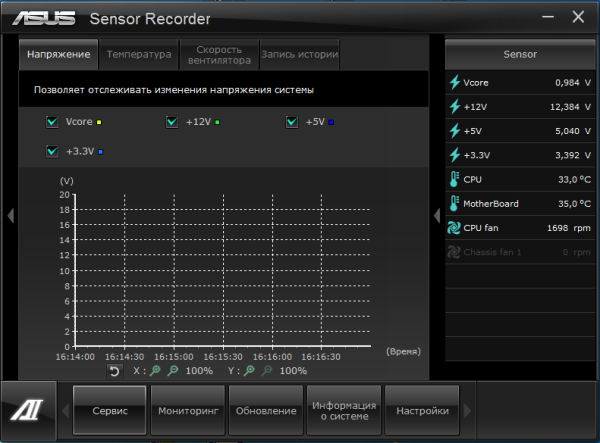
Task: Click the Sensor panel header
Action: (520, 54)
